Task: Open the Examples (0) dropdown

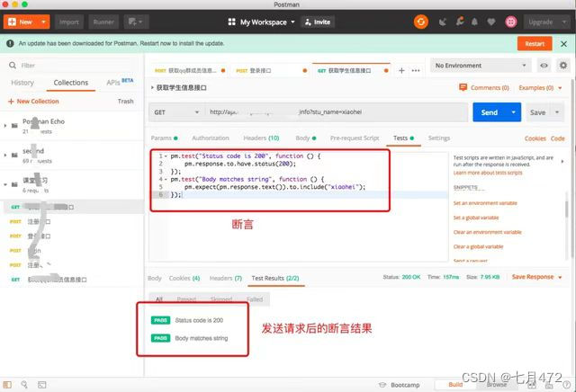Action: tap(540, 88)
